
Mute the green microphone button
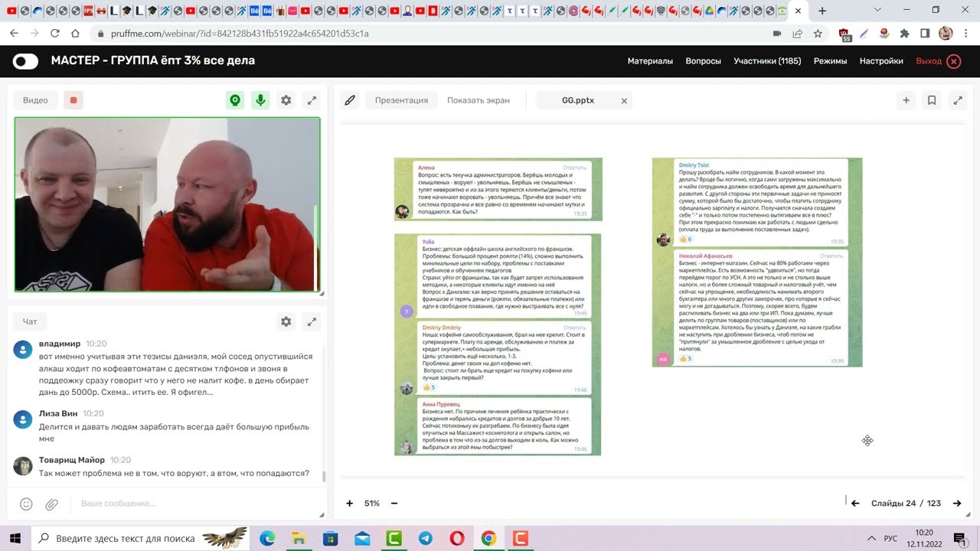pyautogui.click(x=260, y=100)
